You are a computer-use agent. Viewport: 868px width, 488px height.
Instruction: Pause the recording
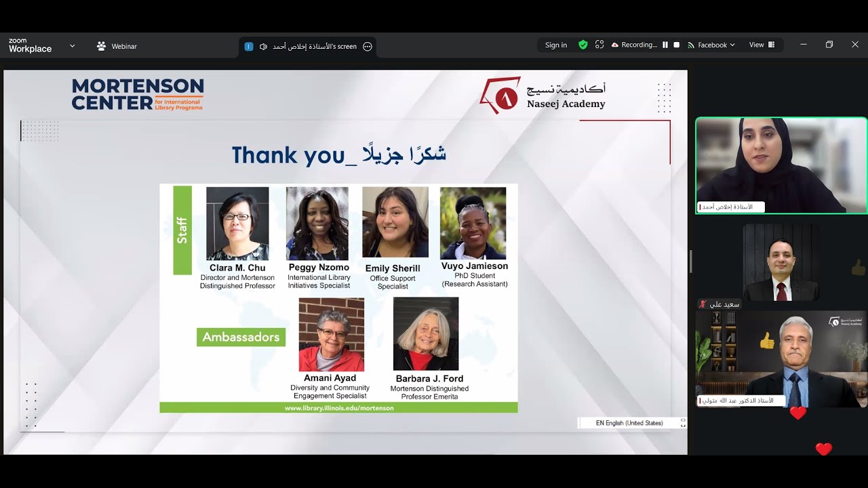(665, 45)
